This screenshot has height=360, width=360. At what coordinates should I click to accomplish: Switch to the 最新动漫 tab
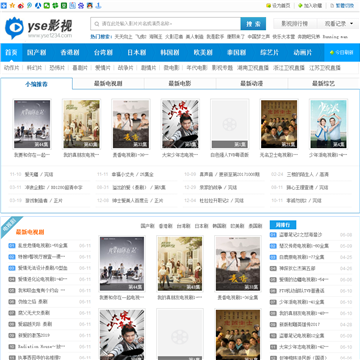[x=252, y=83]
